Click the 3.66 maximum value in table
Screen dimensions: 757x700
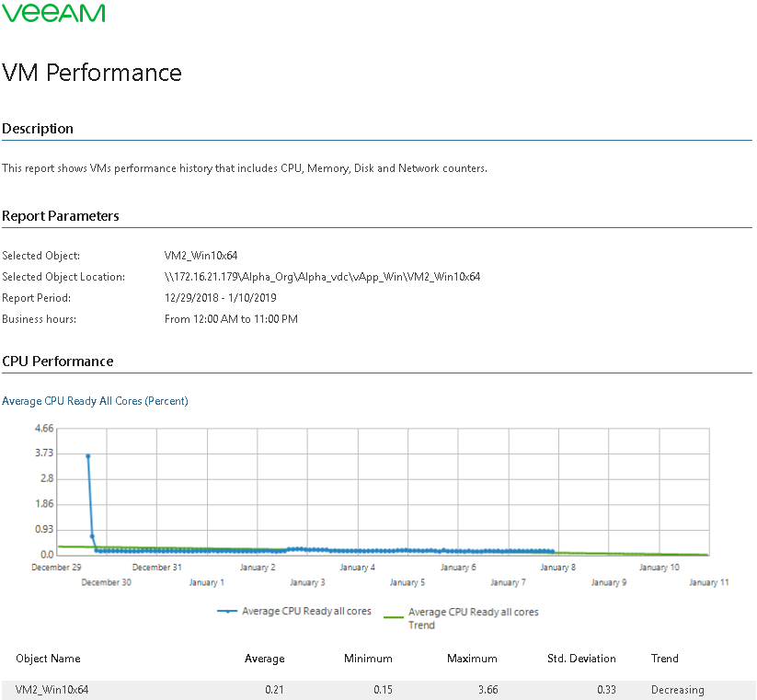[486, 690]
